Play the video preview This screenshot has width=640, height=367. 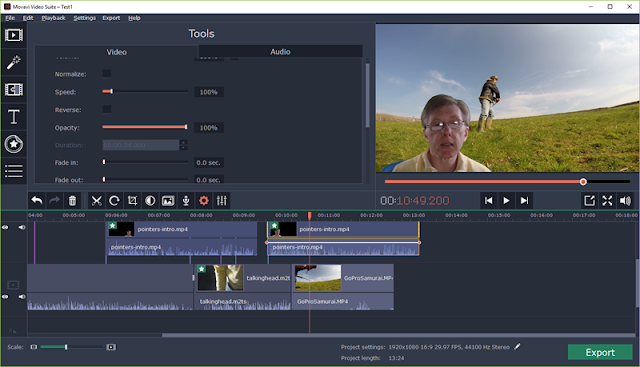[x=506, y=200]
